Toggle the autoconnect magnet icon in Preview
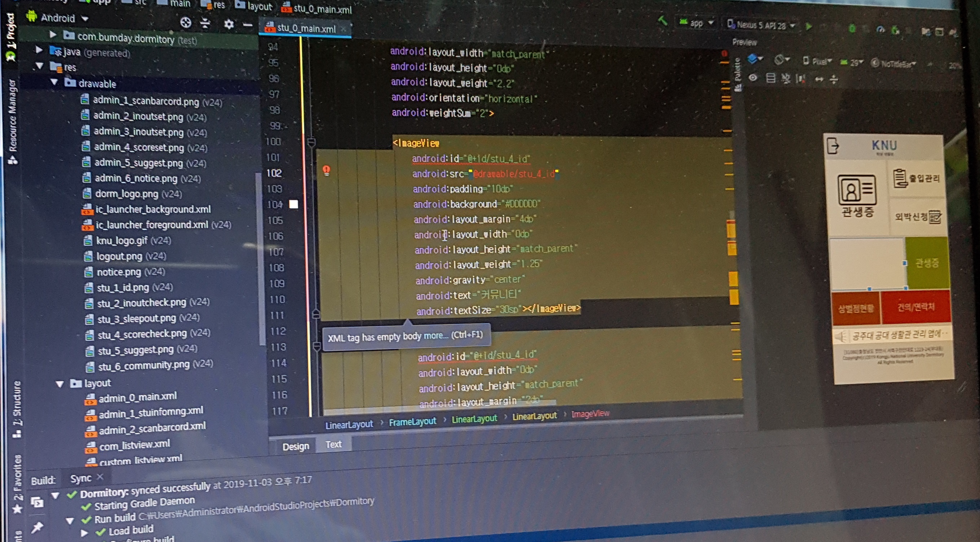The width and height of the screenshot is (980, 542). 786,79
